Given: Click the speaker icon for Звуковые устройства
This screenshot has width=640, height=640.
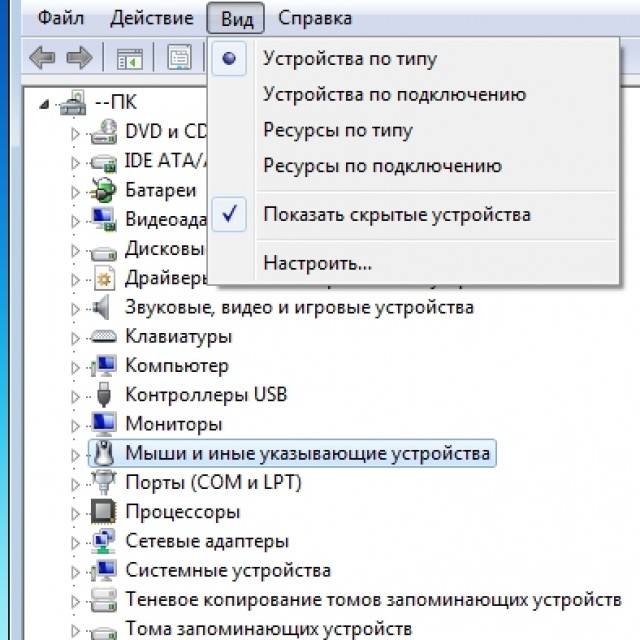Looking at the screenshot, I should click(101, 307).
